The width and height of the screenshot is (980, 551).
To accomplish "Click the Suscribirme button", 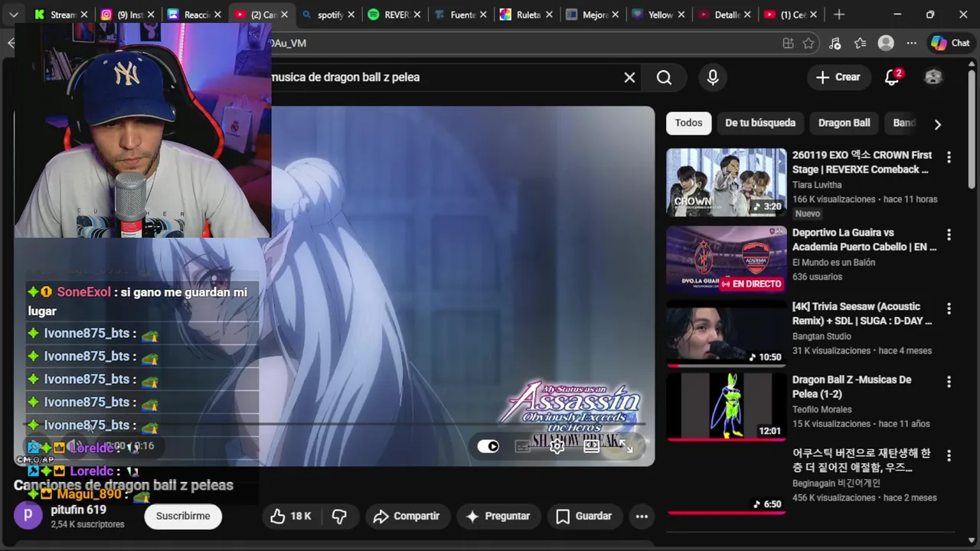I will 183,517.
